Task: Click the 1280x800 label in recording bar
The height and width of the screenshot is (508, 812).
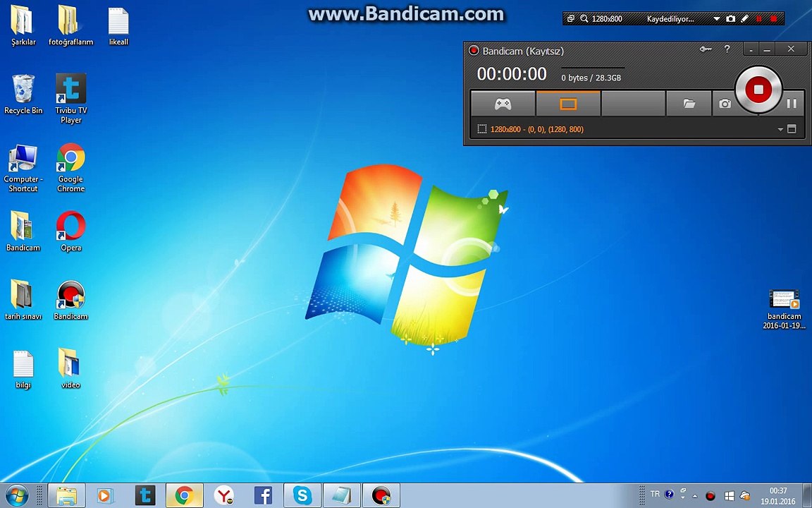Action: click(607, 18)
